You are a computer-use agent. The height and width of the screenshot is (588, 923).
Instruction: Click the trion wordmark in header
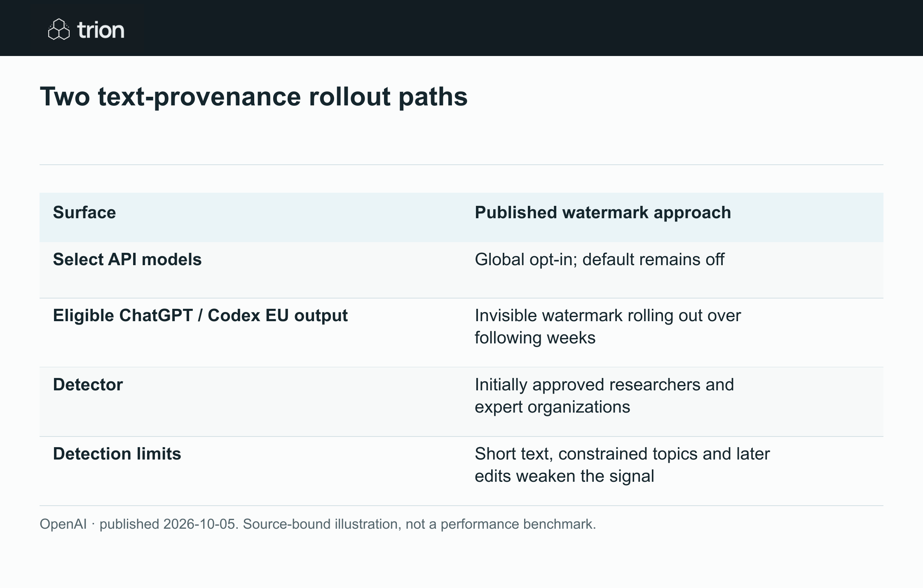pyautogui.click(x=101, y=30)
